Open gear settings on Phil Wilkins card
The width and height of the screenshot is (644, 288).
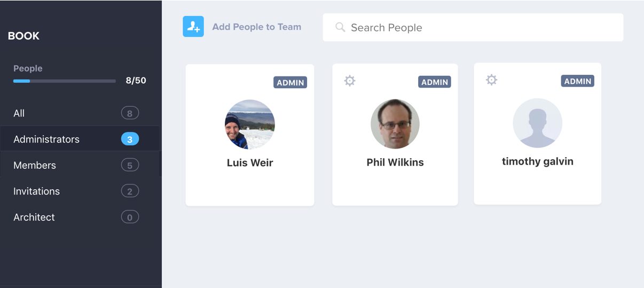[x=350, y=81]
